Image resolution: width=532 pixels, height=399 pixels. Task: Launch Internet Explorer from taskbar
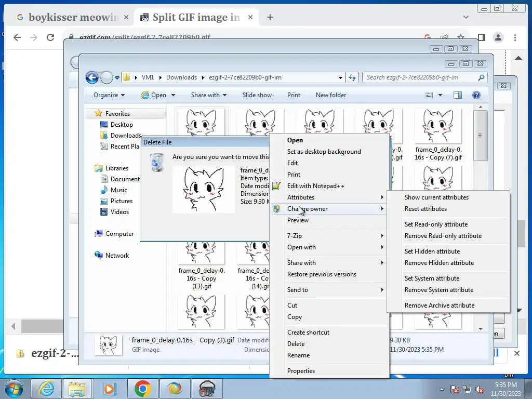46,389
